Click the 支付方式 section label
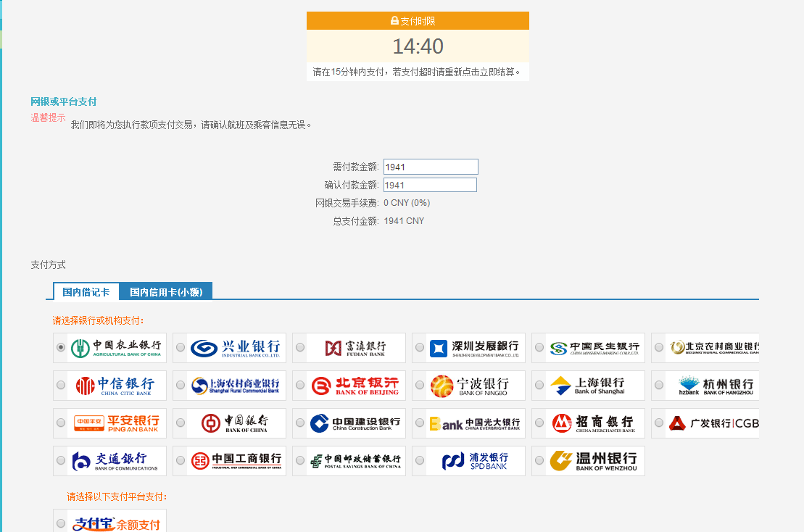 [48, 265]
